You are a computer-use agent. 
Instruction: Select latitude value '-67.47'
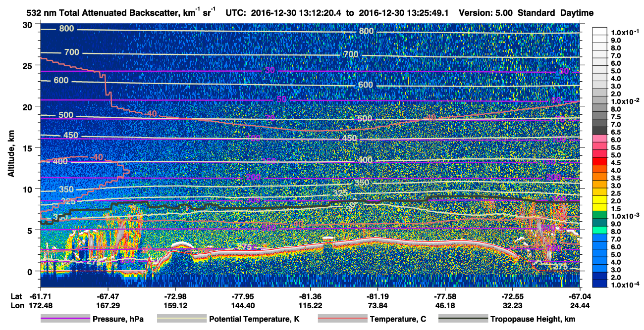[x=107, y=297]
